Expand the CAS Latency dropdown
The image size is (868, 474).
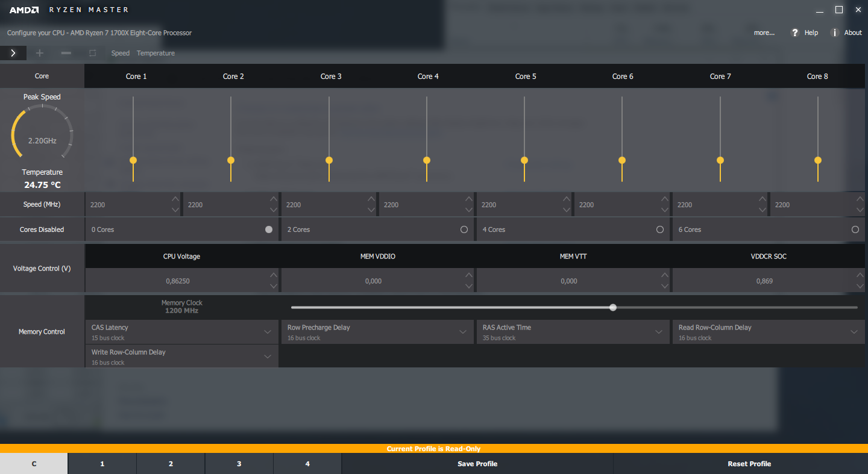coord(268,332)
